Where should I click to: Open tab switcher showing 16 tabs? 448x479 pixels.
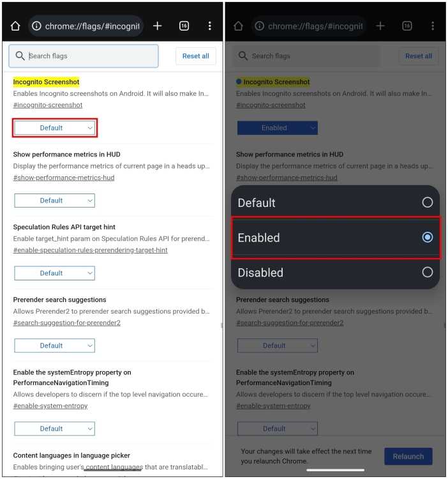coord(184,26)
